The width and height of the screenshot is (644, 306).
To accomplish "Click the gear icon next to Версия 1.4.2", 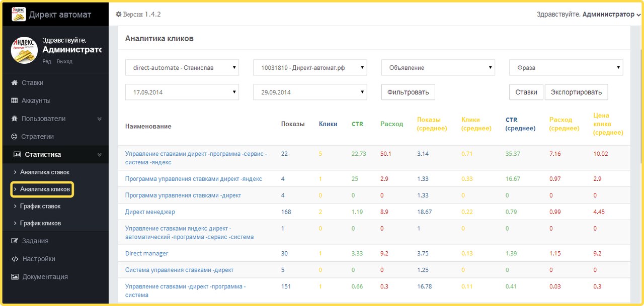I will pyautogui.click(x=119, y=15).
